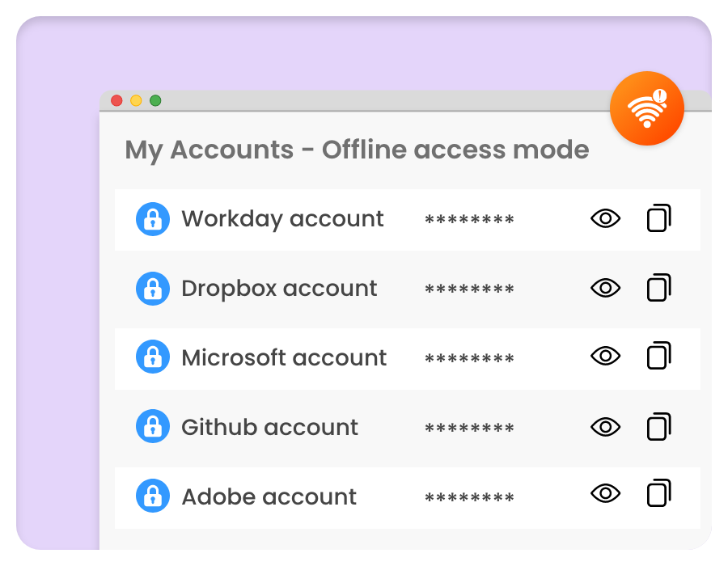The height and width of the screenshot is (566, 728).
Task: Click the copy icon for Microsoft account
Action: [658, 357]
